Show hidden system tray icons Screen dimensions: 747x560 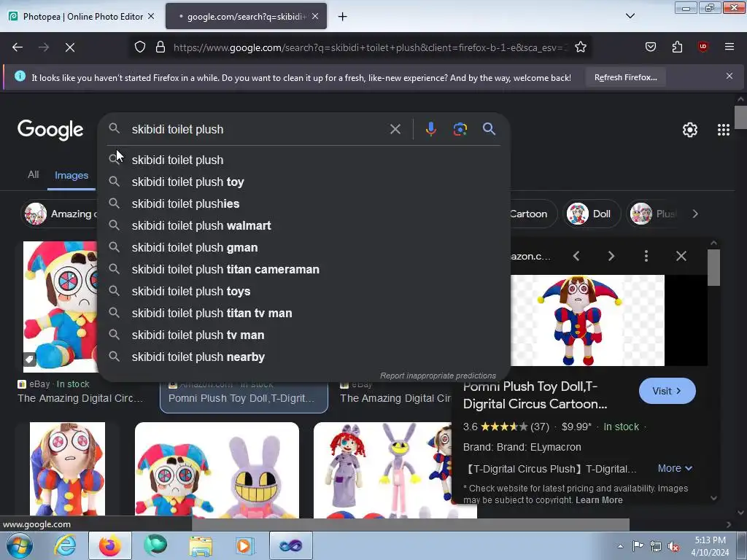pyautogui.click(x=620, y=546)
